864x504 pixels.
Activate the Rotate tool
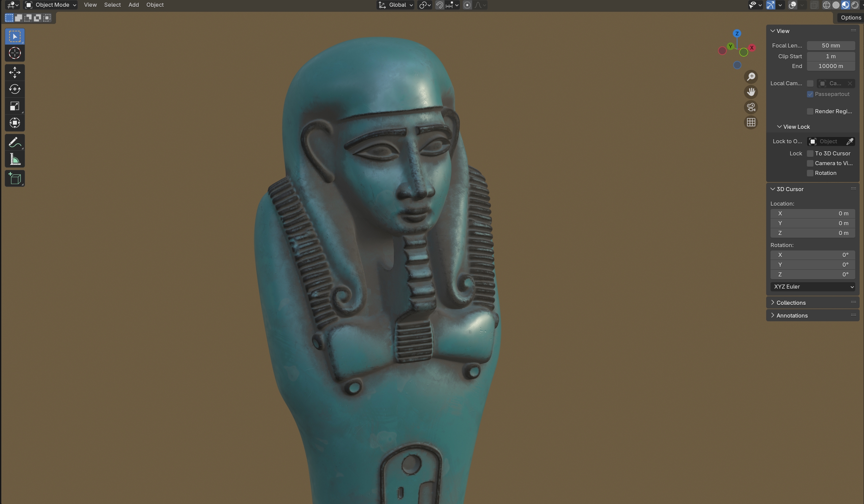click(x=15, y=89)
